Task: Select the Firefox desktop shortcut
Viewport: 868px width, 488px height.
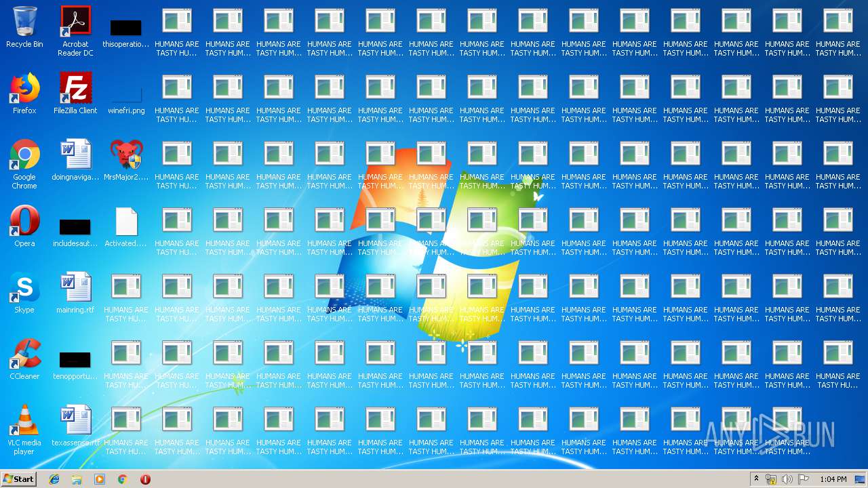Action: [x=24, y=94]
